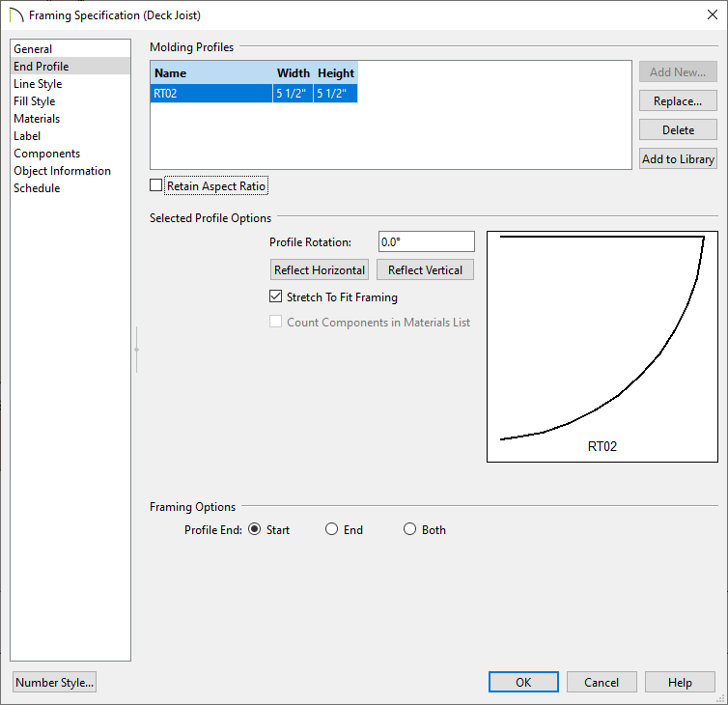The image size is (728, 705).
Task: Choose End for Profile End
Action: click(331, 529)
